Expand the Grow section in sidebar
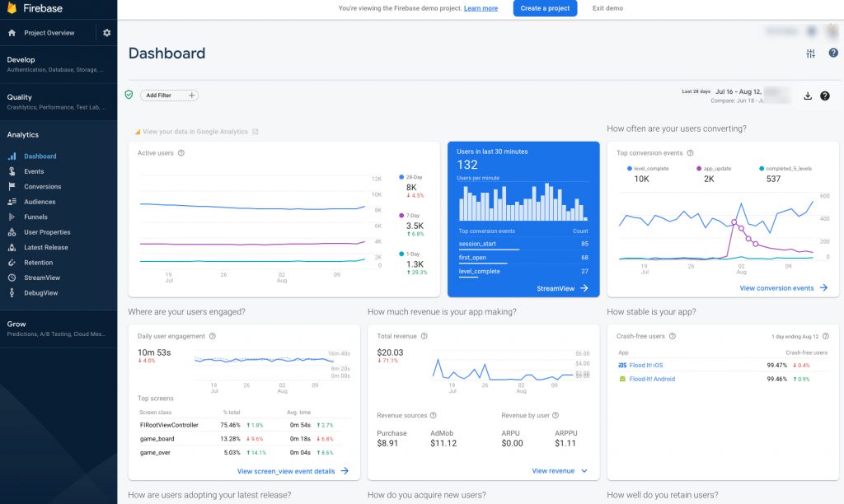Image resolution: width=844 pixels, height=504 pixels. (x=59, y=329)
